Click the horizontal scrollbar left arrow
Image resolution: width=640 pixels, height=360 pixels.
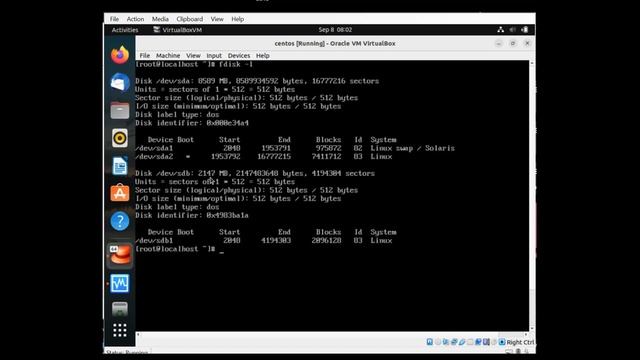click(138, 334)
